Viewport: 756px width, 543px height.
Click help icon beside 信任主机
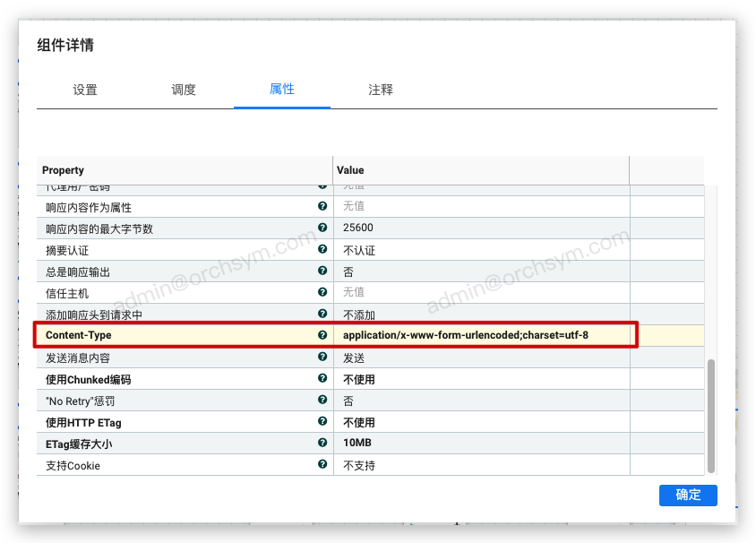point(322,292)
